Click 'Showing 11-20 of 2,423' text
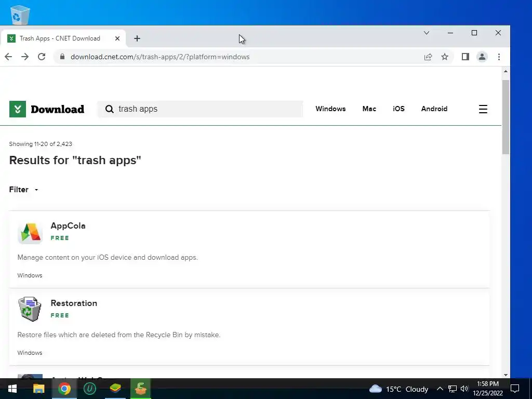This screenshot has height=399, width=532. 41,144
